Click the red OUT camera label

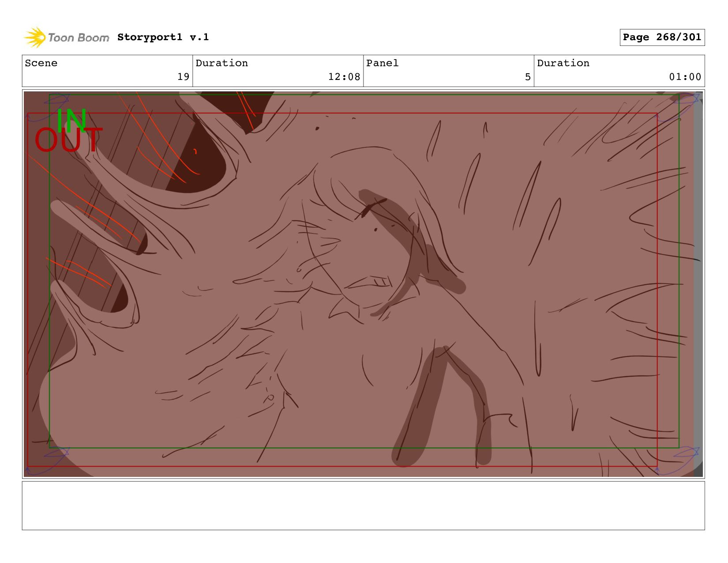click(x=68, y=140)
